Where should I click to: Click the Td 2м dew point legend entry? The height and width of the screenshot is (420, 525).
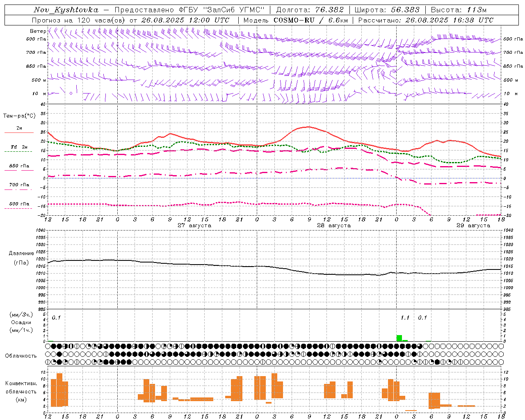coord(19,147)
